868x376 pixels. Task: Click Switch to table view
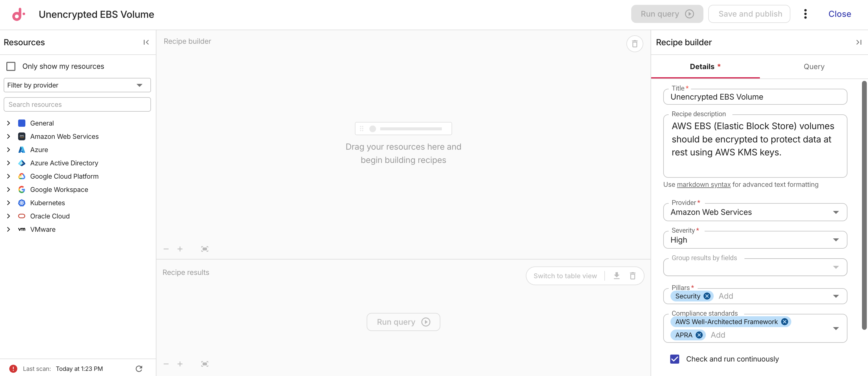pos(565,276)
